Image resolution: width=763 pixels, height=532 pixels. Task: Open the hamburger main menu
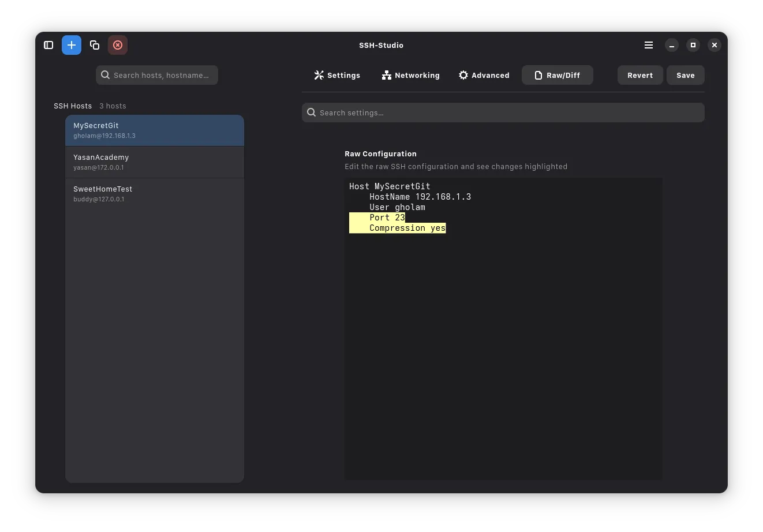click(649, 45)
